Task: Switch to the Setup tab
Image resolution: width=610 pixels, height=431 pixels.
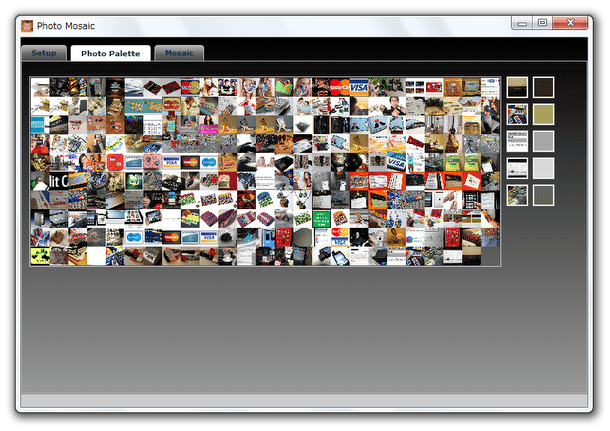Action: pyautogui.click(x=44, y=53)
